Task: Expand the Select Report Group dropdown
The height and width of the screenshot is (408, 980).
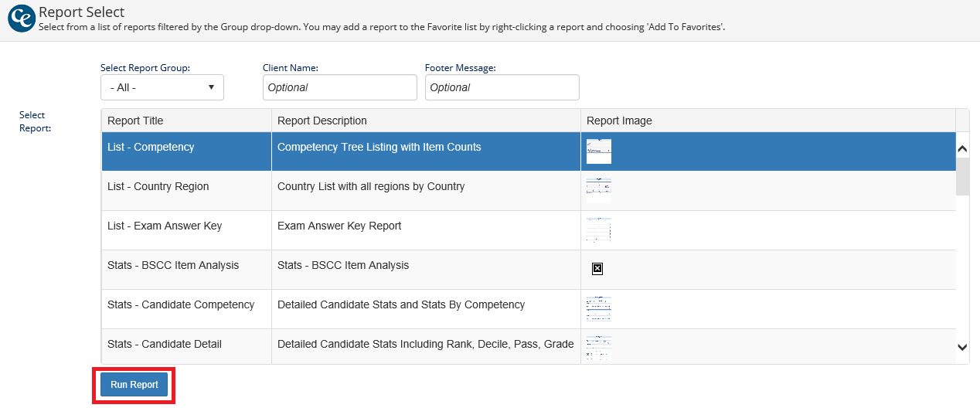Action: point(162,87)
